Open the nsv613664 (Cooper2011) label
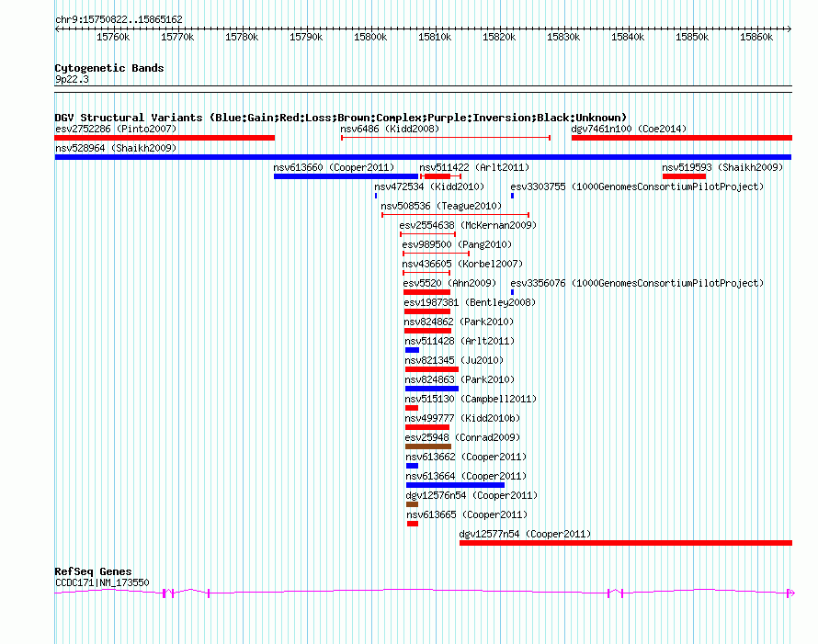This screenshot has width=818, height=644. tap(466, 476)
